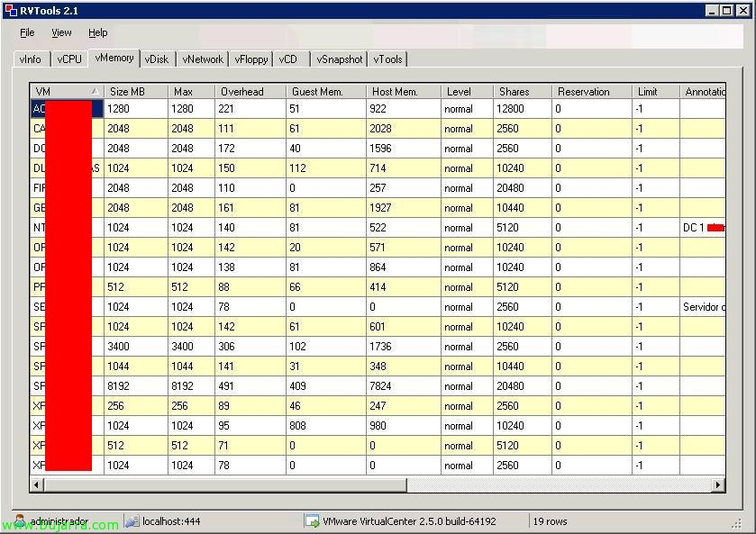Click the localhost:444 connection icon

[x=132, y=521]
